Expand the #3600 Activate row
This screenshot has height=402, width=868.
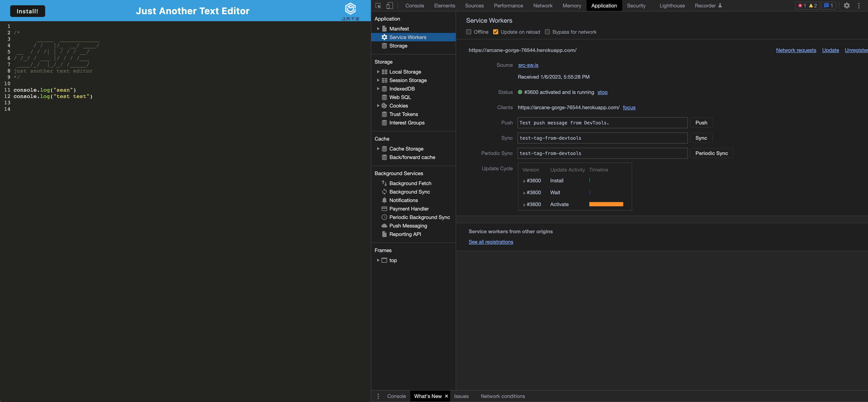524,205
